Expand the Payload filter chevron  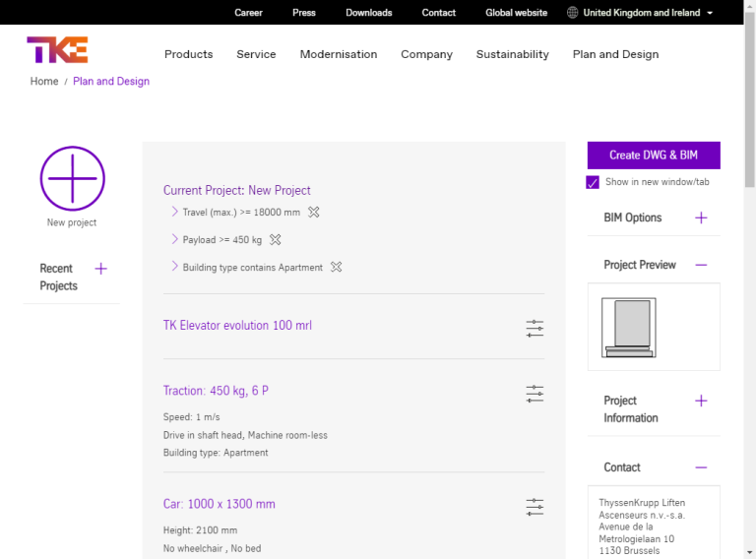click(174, 239)
